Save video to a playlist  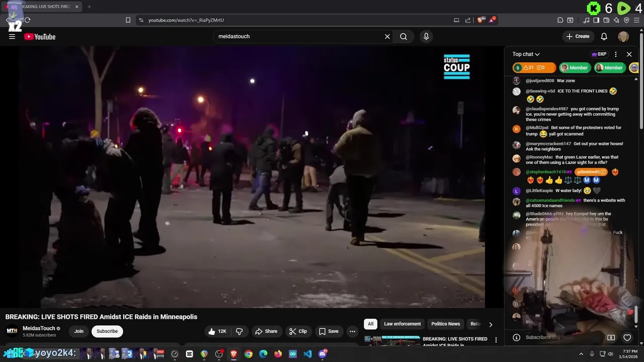coord(329,331)
